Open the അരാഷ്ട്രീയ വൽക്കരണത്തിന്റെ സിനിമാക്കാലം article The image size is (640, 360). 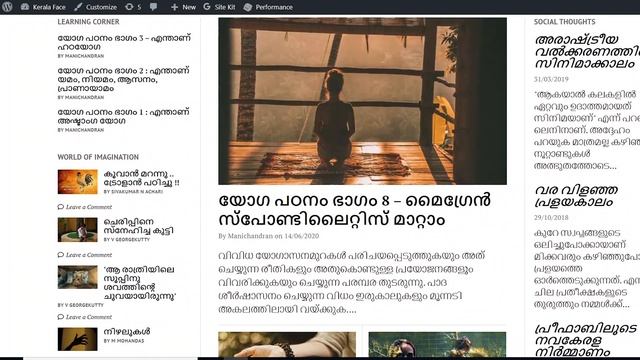click(587, 51)
